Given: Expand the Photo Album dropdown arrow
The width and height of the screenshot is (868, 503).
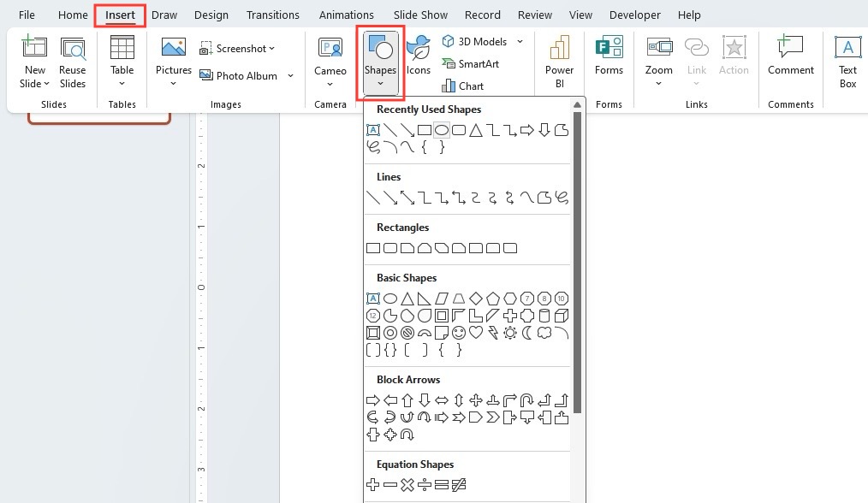Looking at the screenshot, I should (x=291, y=76).
